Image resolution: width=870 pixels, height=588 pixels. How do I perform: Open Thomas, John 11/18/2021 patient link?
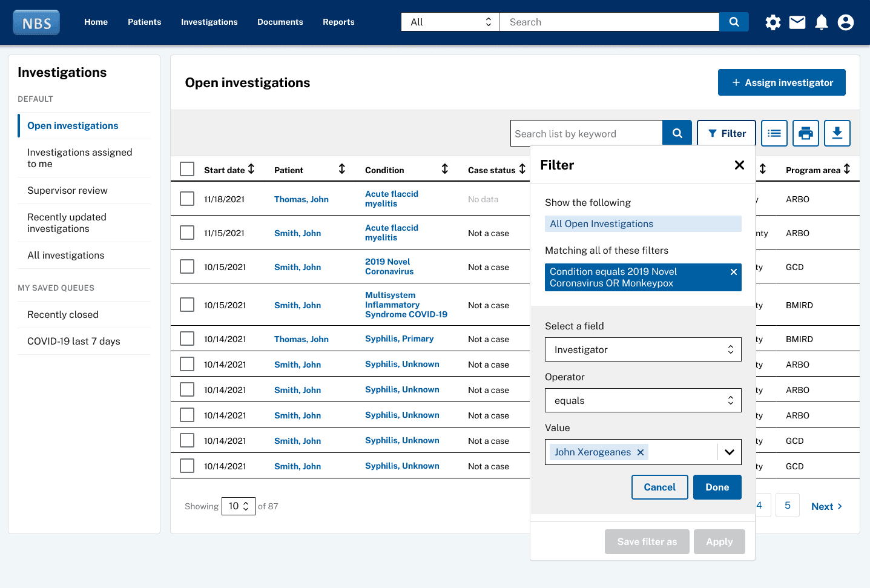(x=301, y=199)
